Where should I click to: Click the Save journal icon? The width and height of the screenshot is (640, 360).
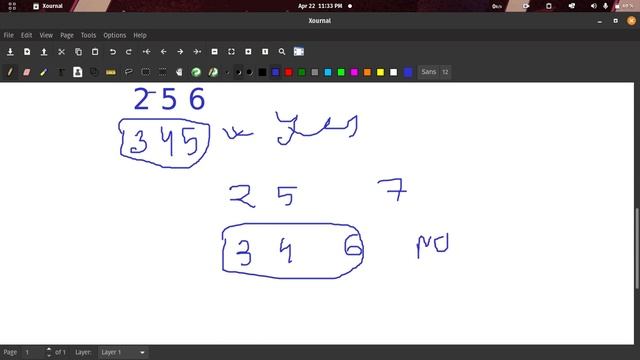[x=10, y=52]
